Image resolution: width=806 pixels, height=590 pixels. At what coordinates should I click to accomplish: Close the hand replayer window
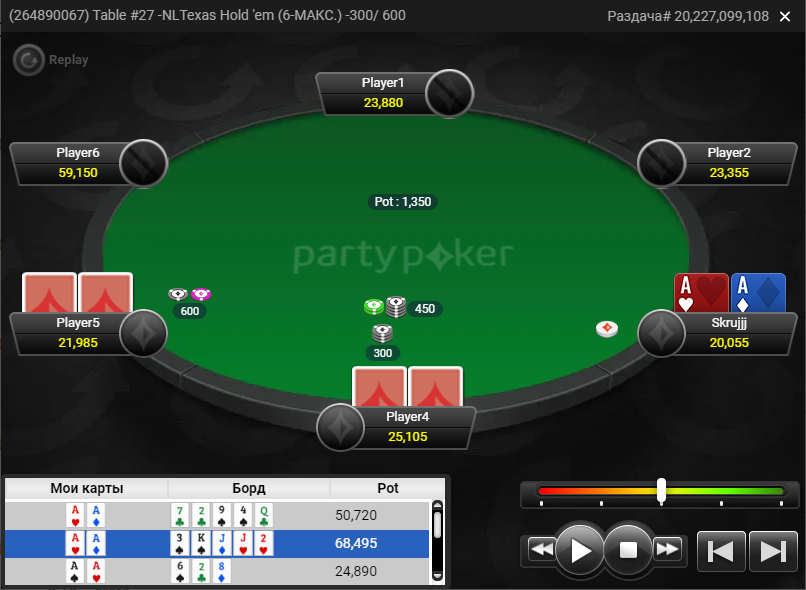click(785, 16)
